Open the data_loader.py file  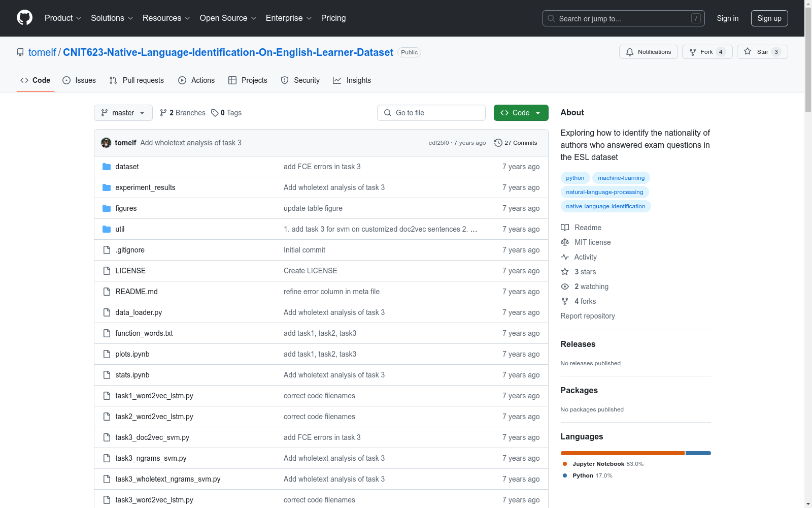click(139, 312)
